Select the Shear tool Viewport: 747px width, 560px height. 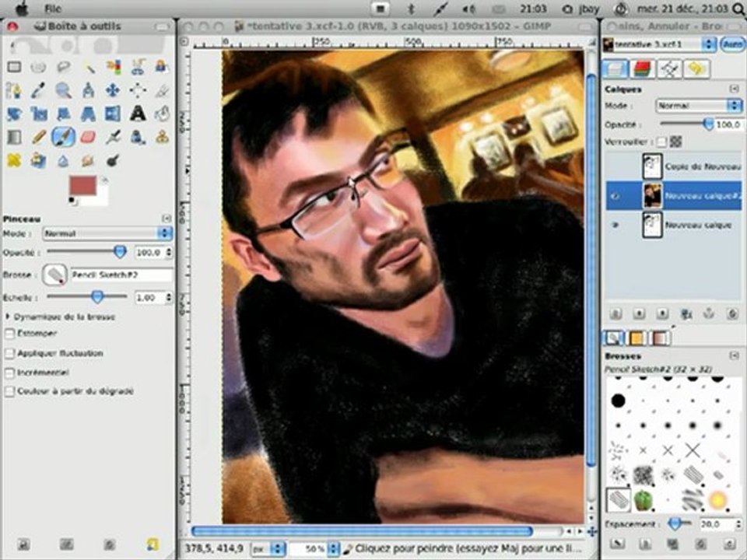(63, 114)
